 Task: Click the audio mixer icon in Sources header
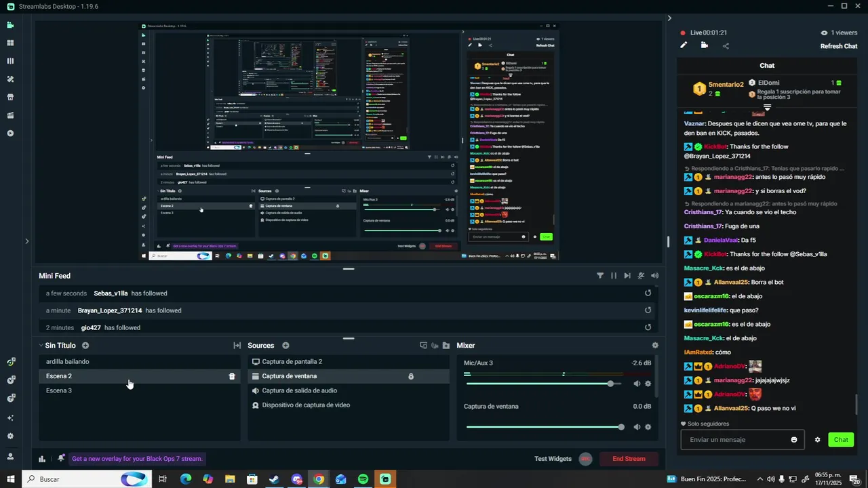435,346
